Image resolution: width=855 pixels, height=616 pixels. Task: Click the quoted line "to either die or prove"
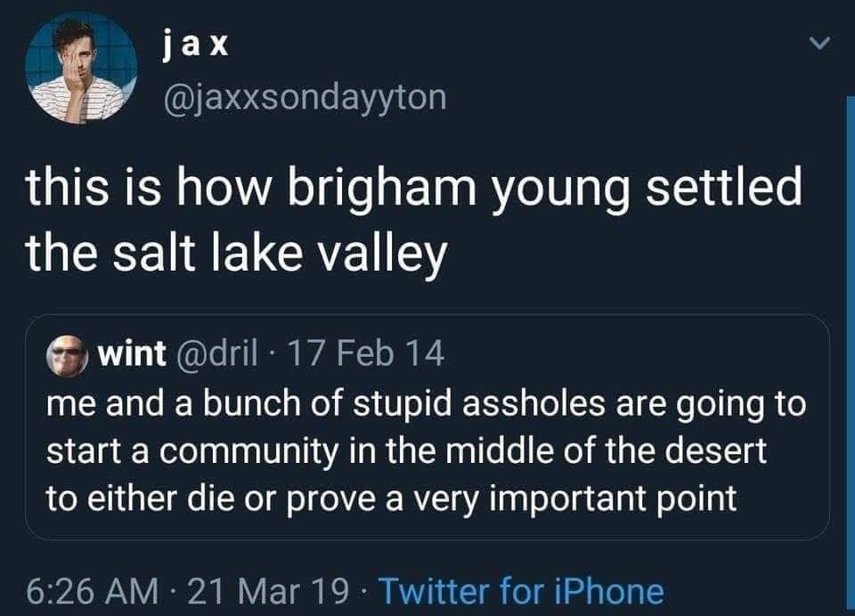[392, 498]
